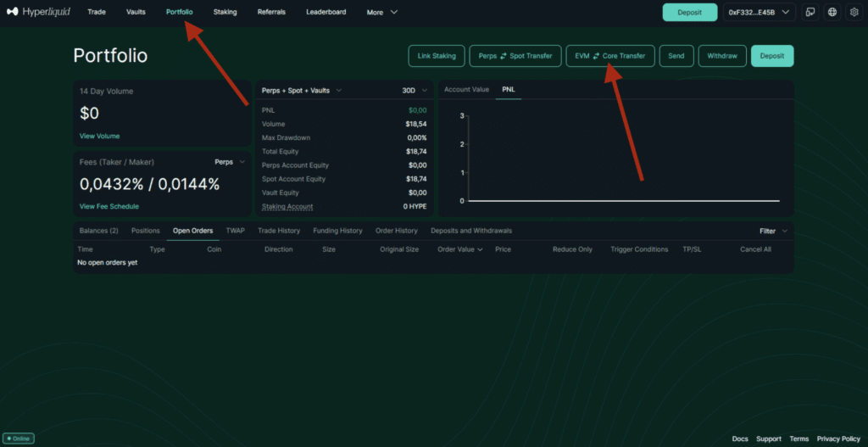Click the Staking Account label
868x447 pixels.
pos(287,207)
